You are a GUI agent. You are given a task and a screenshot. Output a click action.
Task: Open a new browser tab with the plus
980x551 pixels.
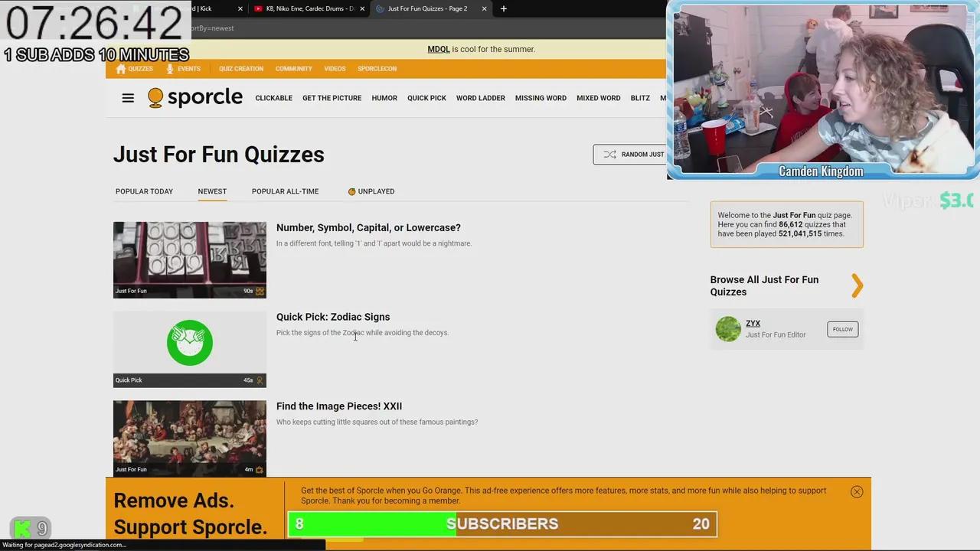point(503,8)
